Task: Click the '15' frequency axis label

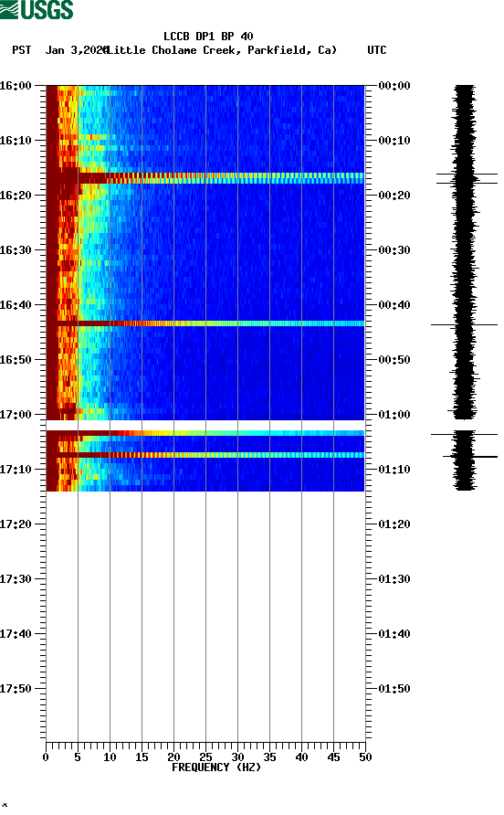Action: click(x=142, y=757)
